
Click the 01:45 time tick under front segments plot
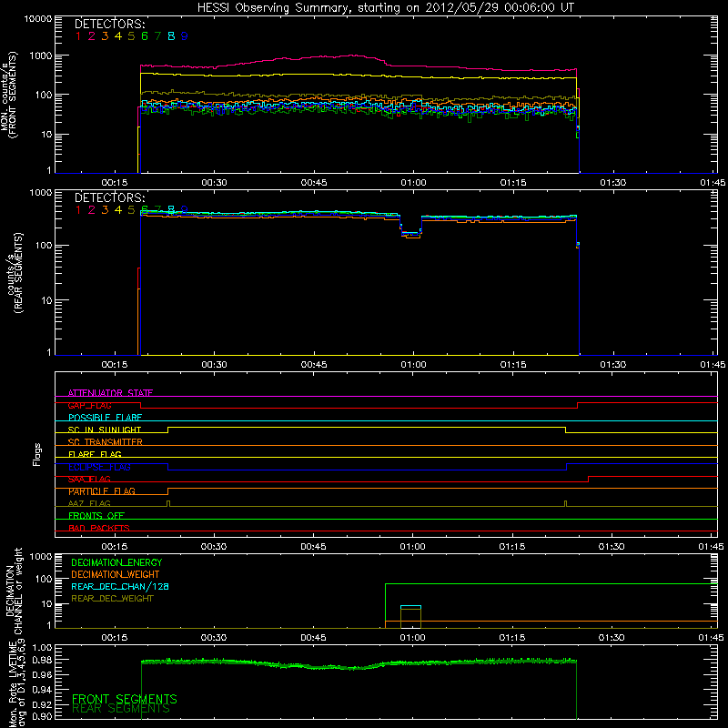click(x=713, y=183)
